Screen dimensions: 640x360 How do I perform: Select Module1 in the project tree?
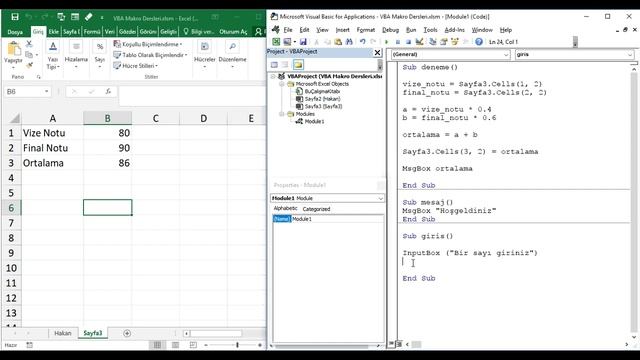tap(314, 122)
